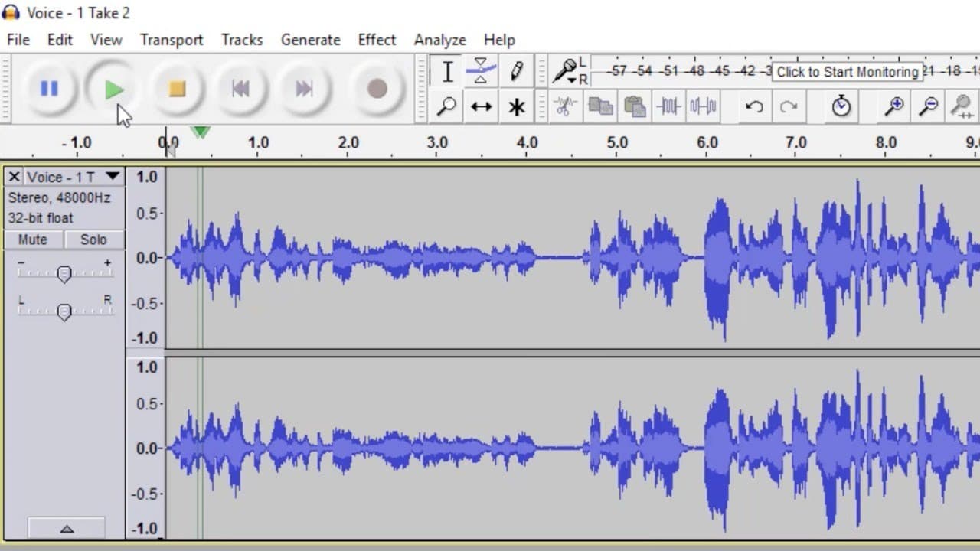Viewport: 980px width, 551px height.
Task: Skip to start of the track
Action: [x=240, y=89]
